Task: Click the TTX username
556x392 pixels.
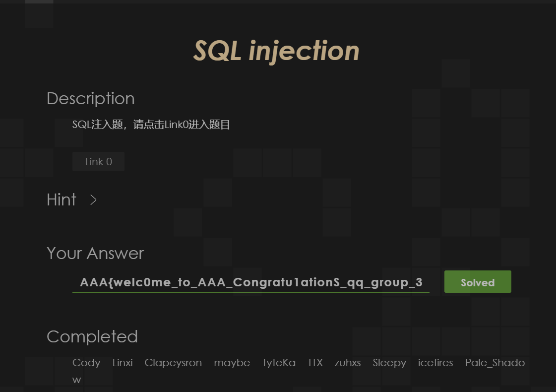Action: point(315,363)
